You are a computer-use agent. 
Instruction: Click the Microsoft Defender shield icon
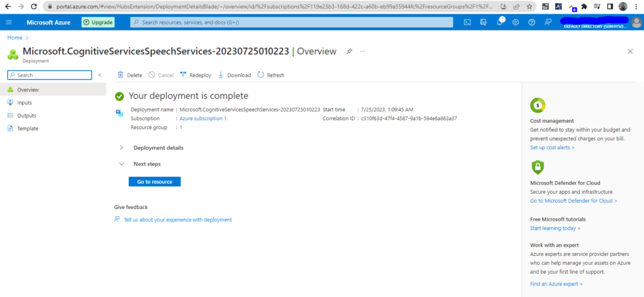[x=538, y=167]
